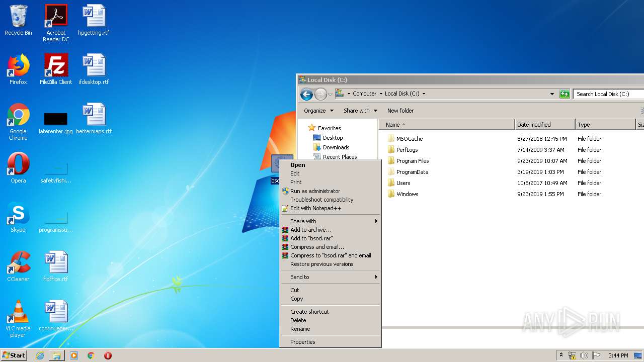Click the Start button
The width and height of the screenshot is (644, 362).
click(x=14, y=355)
